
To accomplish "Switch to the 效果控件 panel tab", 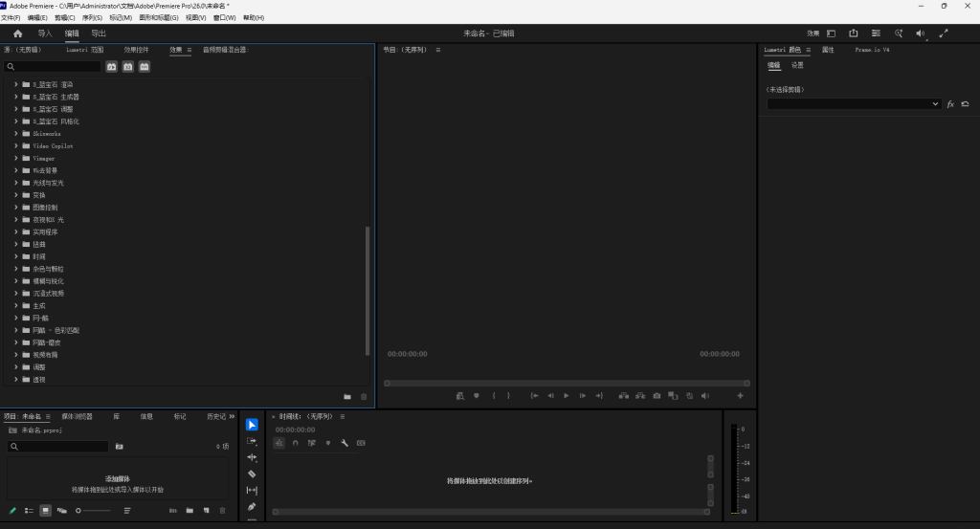I will click(x=136, y=50).
